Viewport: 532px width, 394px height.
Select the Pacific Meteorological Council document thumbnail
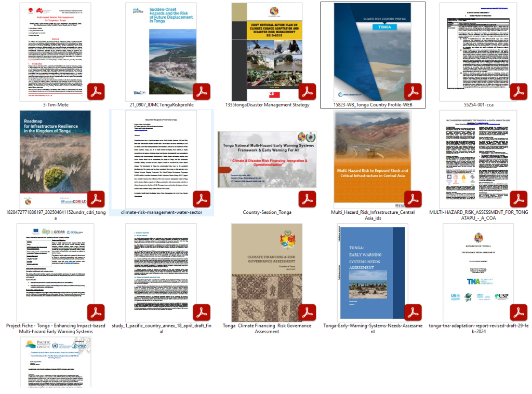[x=55, y=360]
